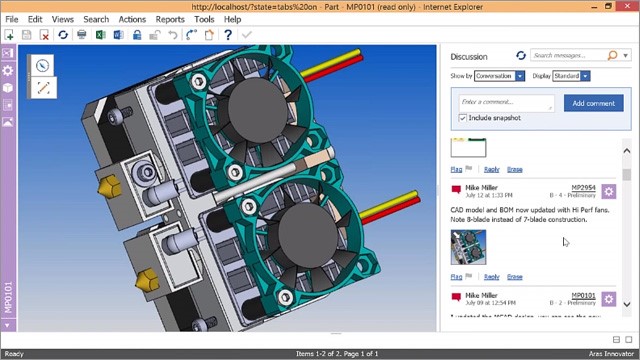This screenshot has height=360, width=640.
Task: Open the blank white snapshot thumbnail
Action: click(x=468, y=148)
